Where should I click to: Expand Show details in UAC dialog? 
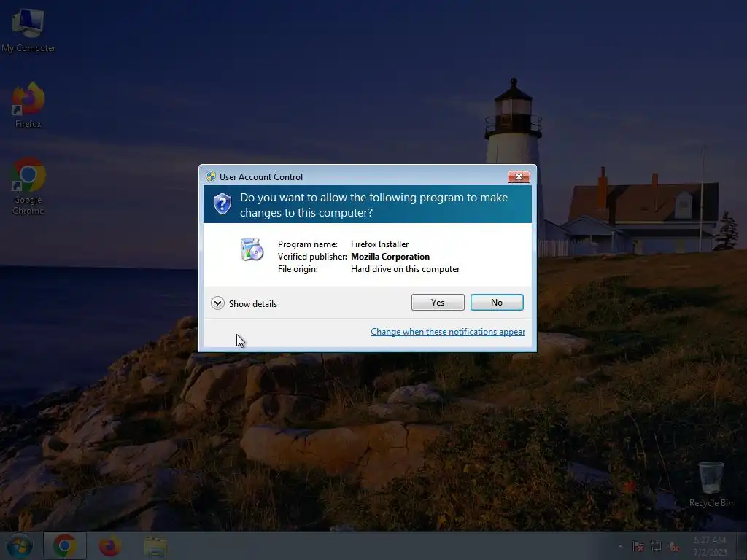(244, 303)
